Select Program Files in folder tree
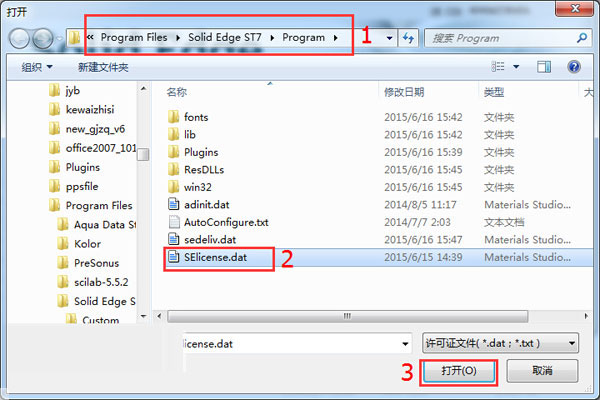Viewport: 600px width, 400px height. pyautogui.click(x=99, y=206)
